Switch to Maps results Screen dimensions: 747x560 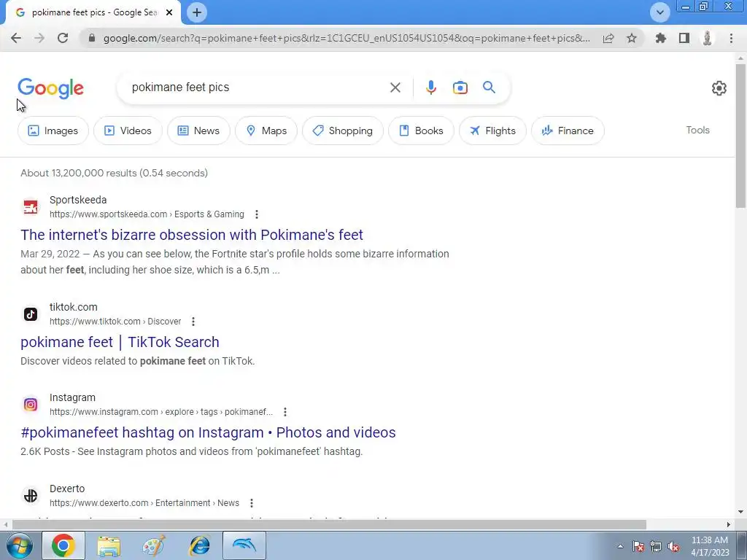pos(266,131)
